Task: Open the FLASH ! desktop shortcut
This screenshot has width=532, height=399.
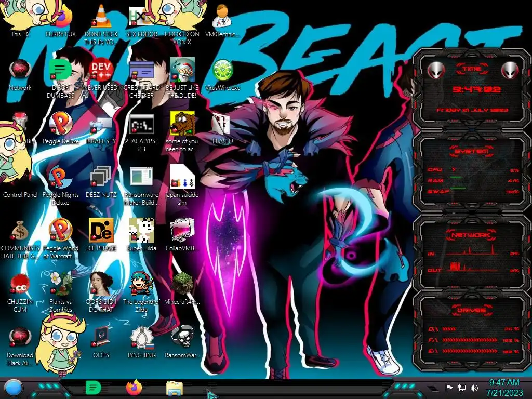Action: [222, 128]
